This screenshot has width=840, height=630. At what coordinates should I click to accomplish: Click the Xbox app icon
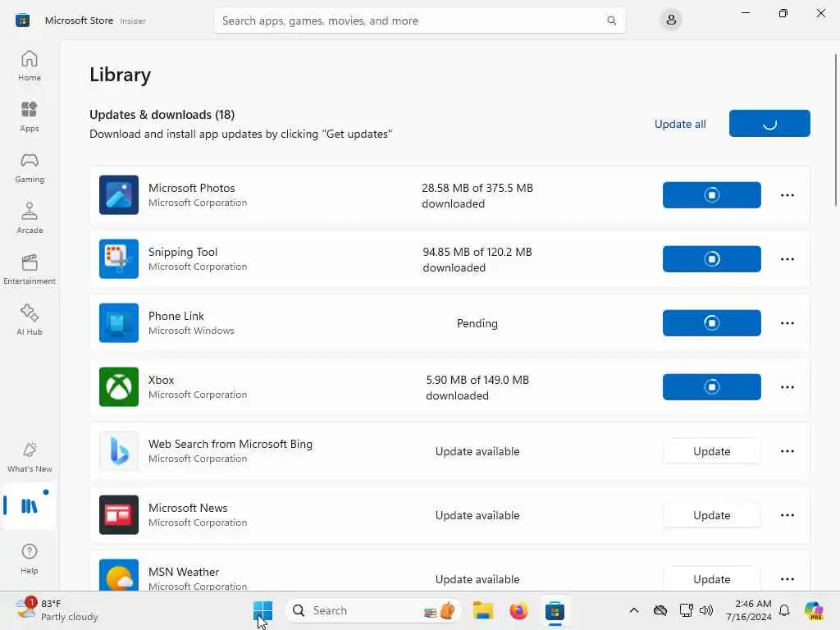119,387
